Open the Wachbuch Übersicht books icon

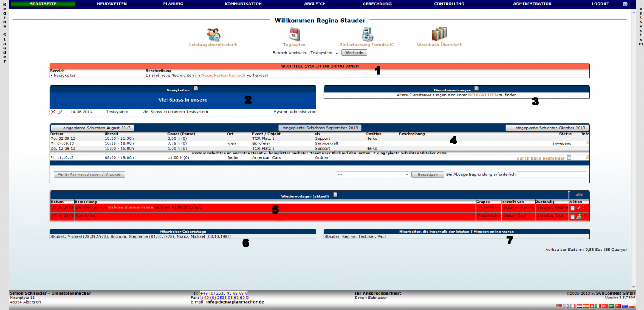439,34
